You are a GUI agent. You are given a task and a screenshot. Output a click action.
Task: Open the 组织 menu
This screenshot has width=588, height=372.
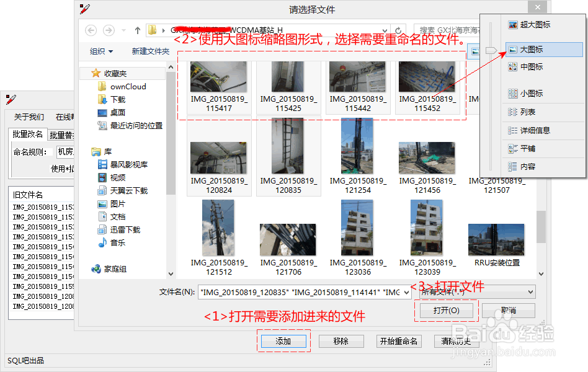tap(101, 51)
